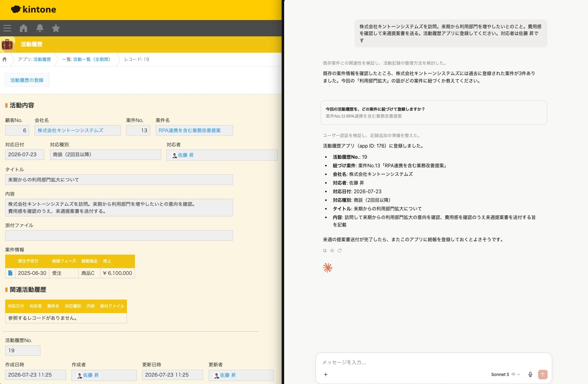Regenerate the assistant reply
Image resolution: width=588 pixels, height=384 pixels.
click(340, 251)
